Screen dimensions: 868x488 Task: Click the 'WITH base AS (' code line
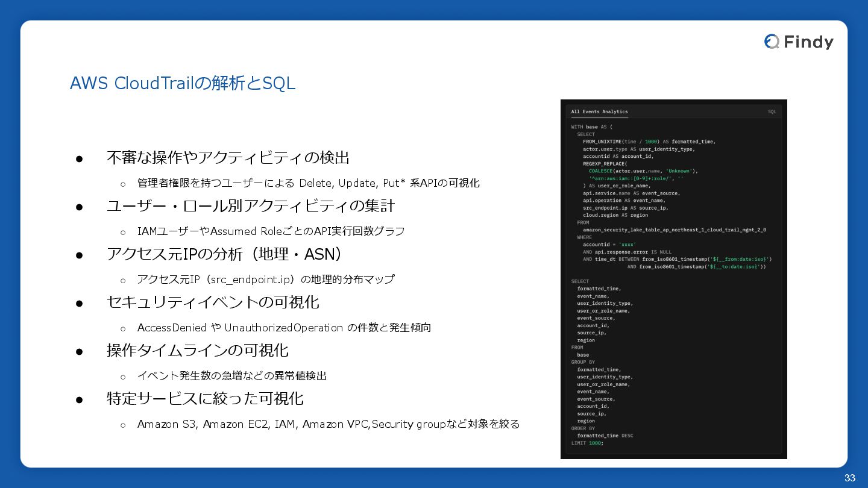(x=591, y=127)
